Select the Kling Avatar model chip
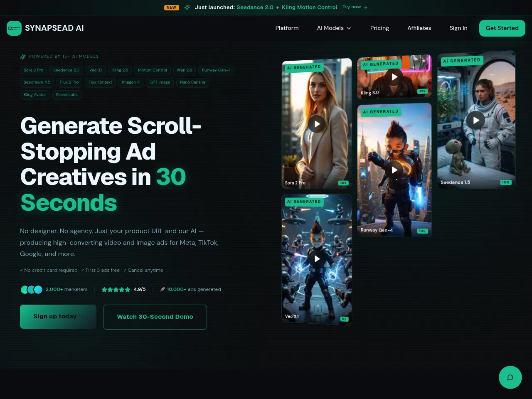Image resolution: width=532 pixels, height=399 pixels. tap(35, 95)
